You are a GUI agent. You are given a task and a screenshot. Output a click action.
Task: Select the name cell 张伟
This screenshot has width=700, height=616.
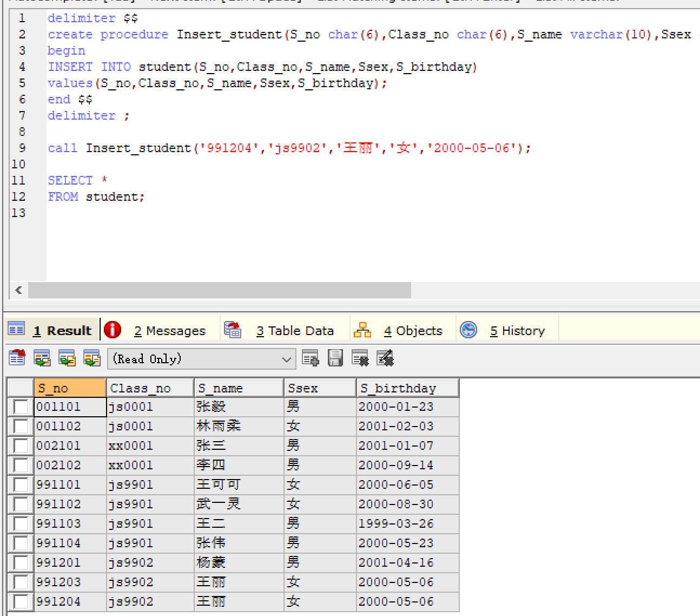point(239,543)
